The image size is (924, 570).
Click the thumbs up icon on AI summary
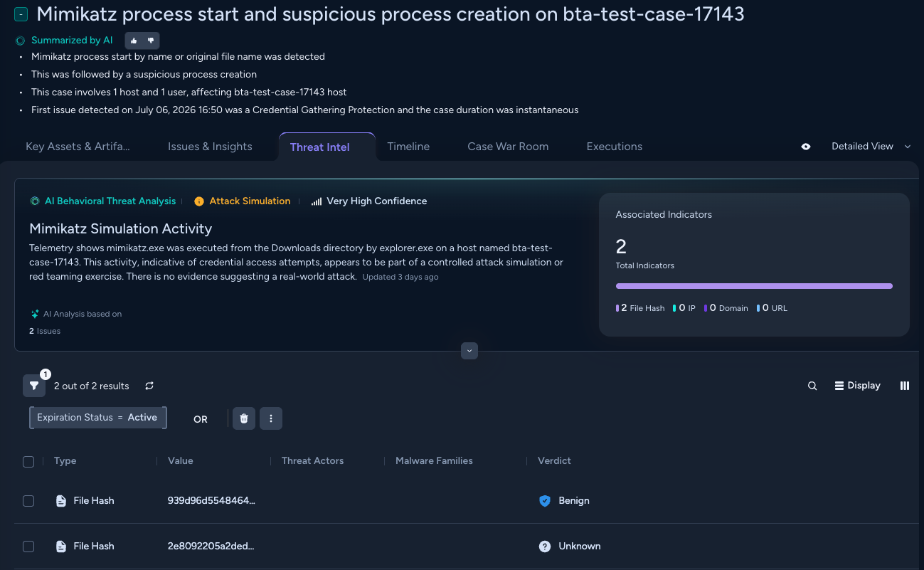point(134,41)
